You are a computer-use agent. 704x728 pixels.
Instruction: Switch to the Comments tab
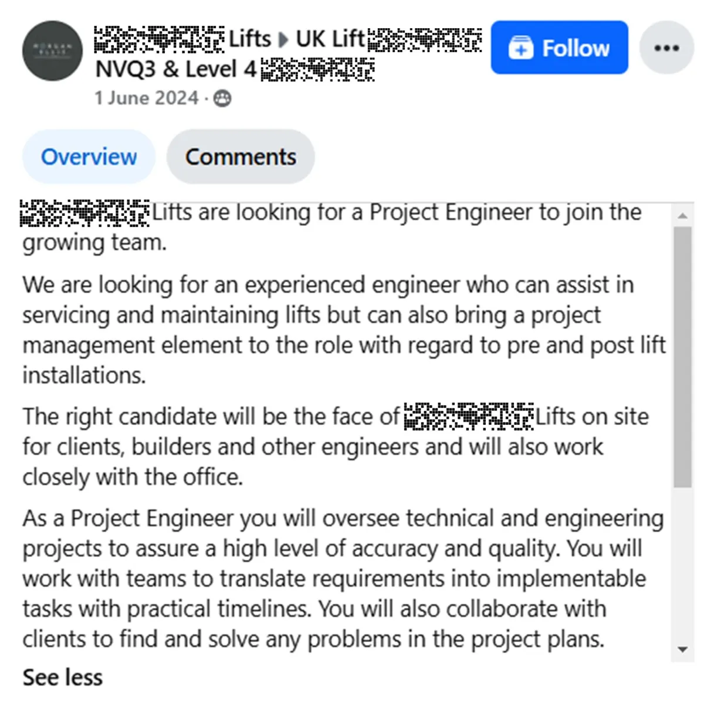[x=241, y=157]
